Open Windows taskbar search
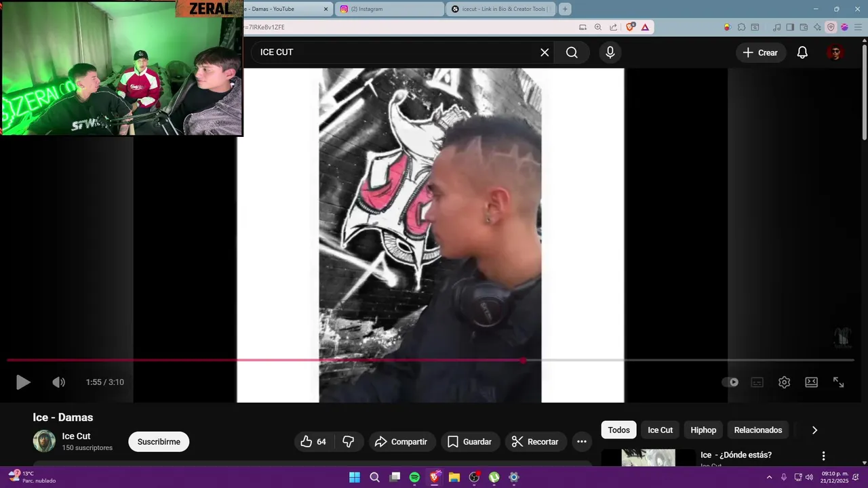This screenshot has width=868, height=488. point(374,477)
